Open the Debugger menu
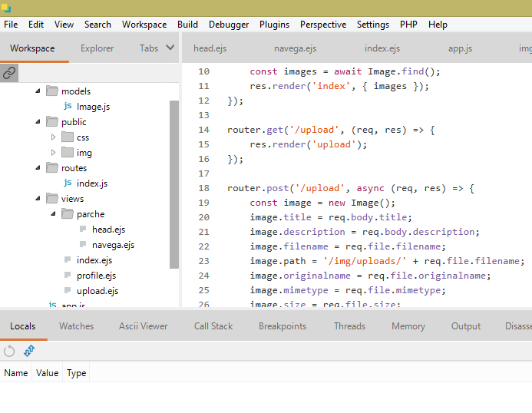The width and height of the screenshot is (532, 413). (229, 25)
